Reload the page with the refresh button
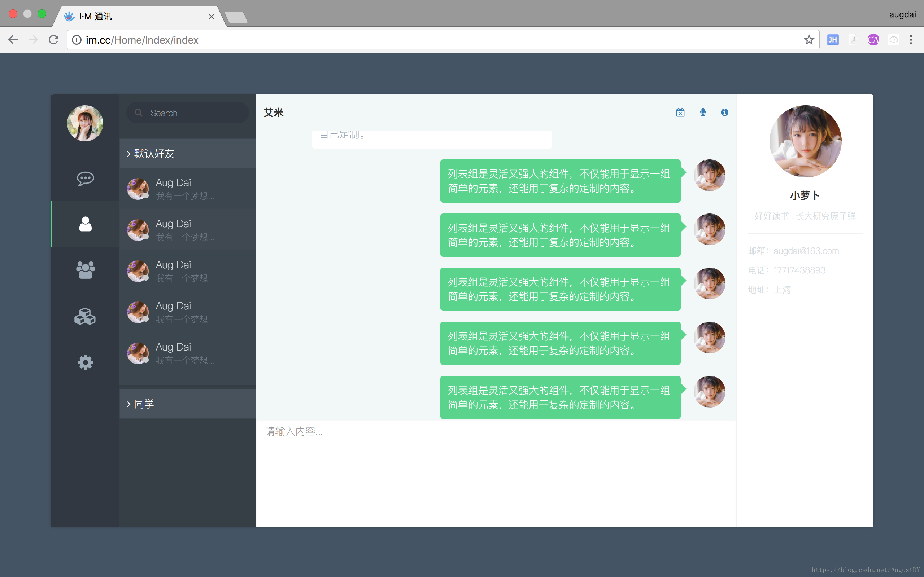 [53, 40]
